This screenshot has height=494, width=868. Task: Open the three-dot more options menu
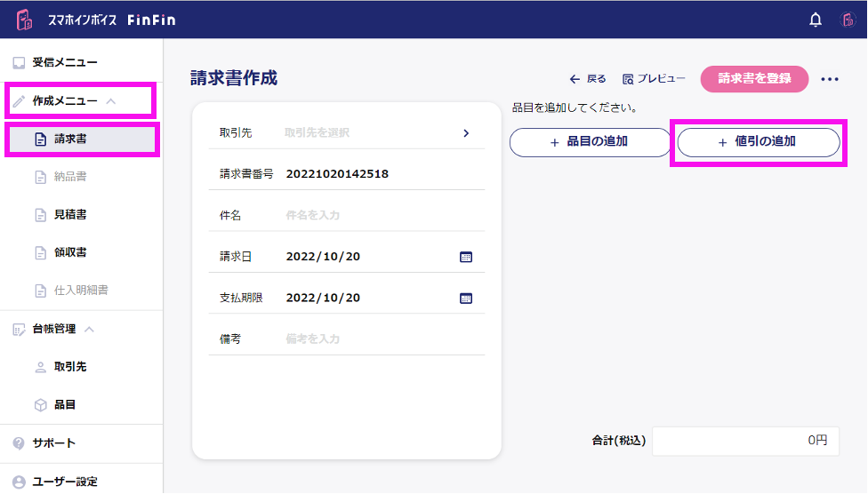tap(830, 79)
